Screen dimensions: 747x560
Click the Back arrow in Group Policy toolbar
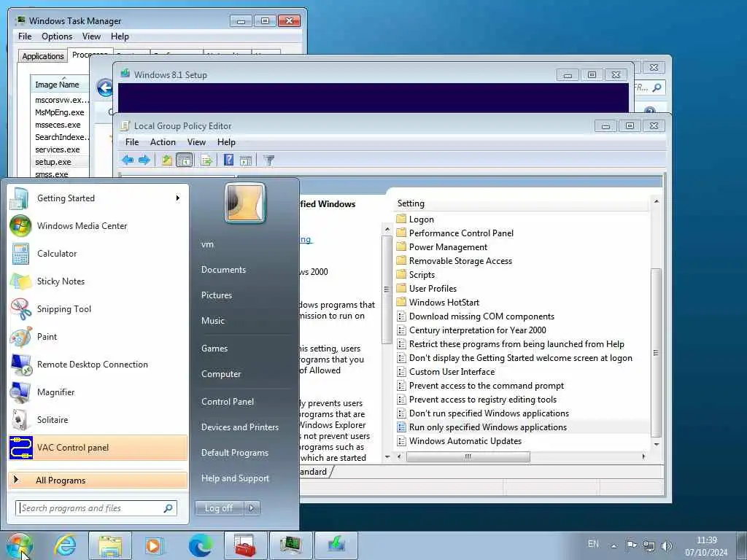click(127, 160)
